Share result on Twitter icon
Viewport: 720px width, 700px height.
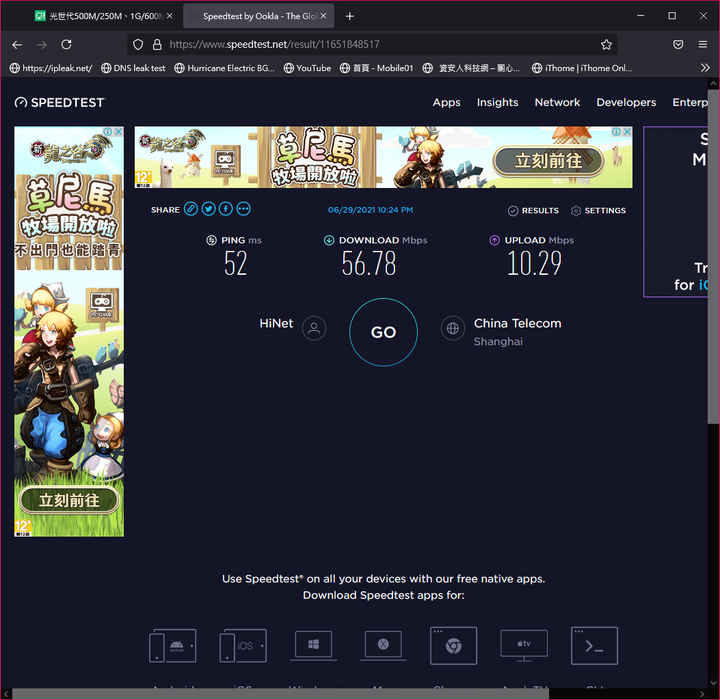(208, 209)
